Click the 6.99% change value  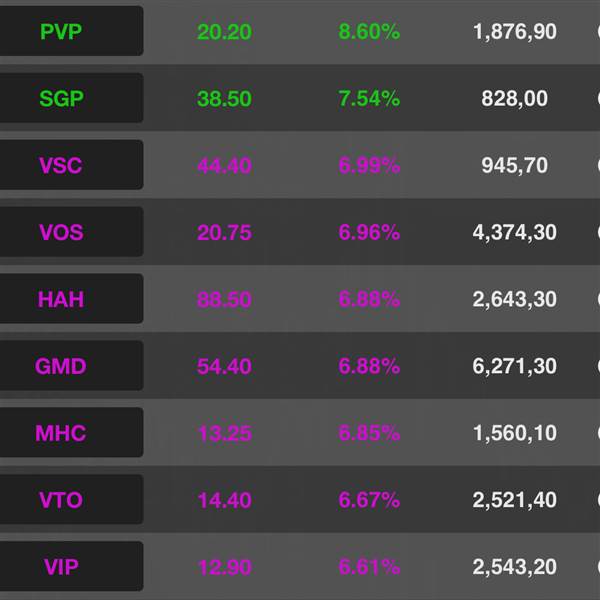coord(369,165)
